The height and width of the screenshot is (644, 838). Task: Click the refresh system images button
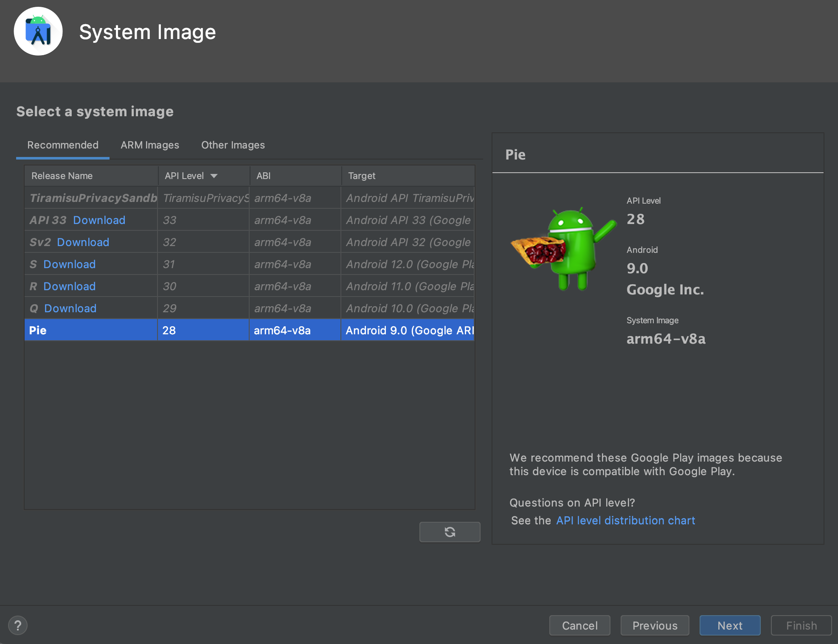pyautogui.click(x=450, y=532)
